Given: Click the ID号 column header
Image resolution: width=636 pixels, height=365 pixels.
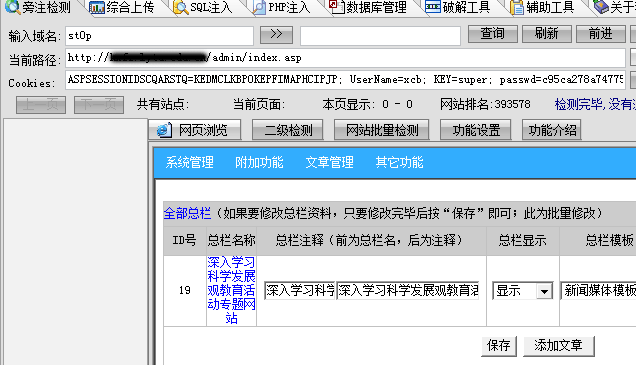Looking at the screenshot, I should 185,240.
